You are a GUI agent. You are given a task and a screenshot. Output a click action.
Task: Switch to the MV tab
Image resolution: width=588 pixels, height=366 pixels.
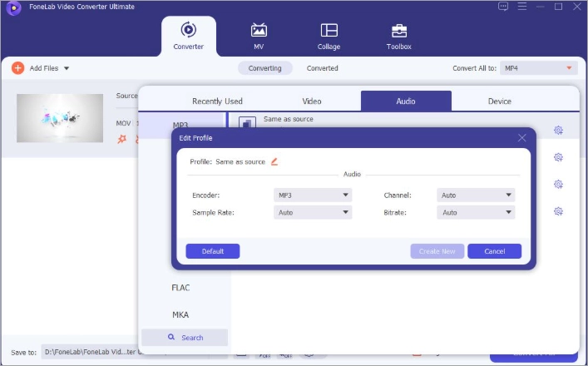[x=259, y=37]
